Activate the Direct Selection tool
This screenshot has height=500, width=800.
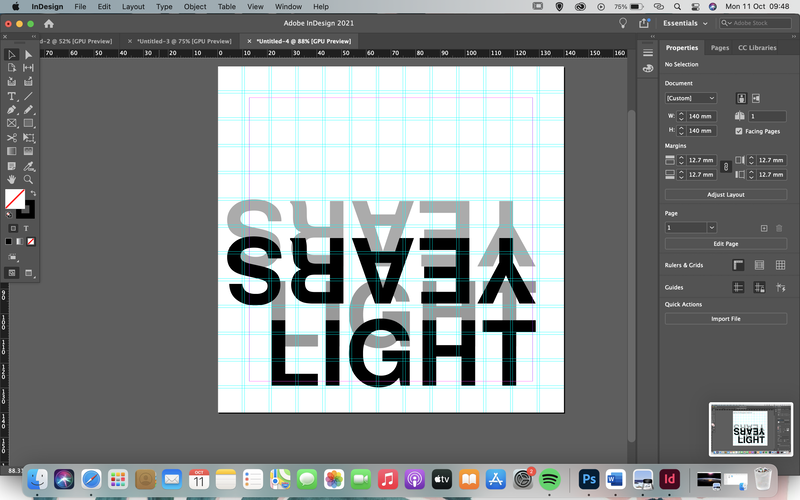click(x=28, y=55)
